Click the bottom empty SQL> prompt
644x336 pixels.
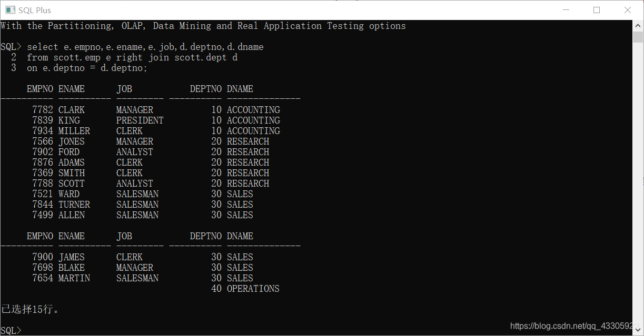click(x=11, y=330)
